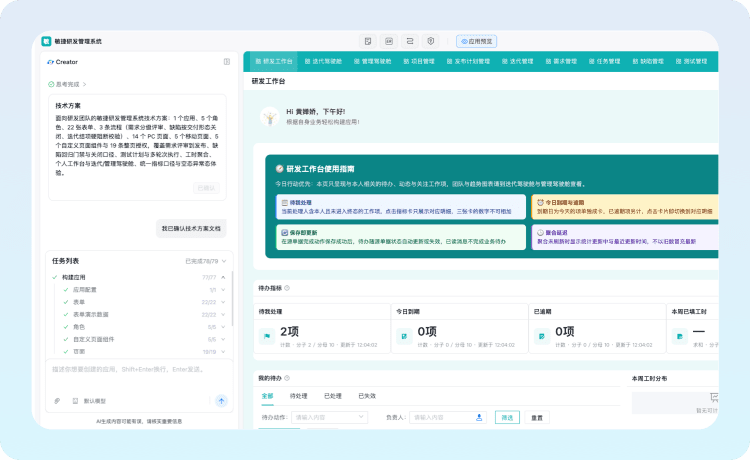Image resolution: width=750 pixels, height=460 pixels.
Task: Click icon in 本周已填工时 metric card
Action: [x=680, y=336]
